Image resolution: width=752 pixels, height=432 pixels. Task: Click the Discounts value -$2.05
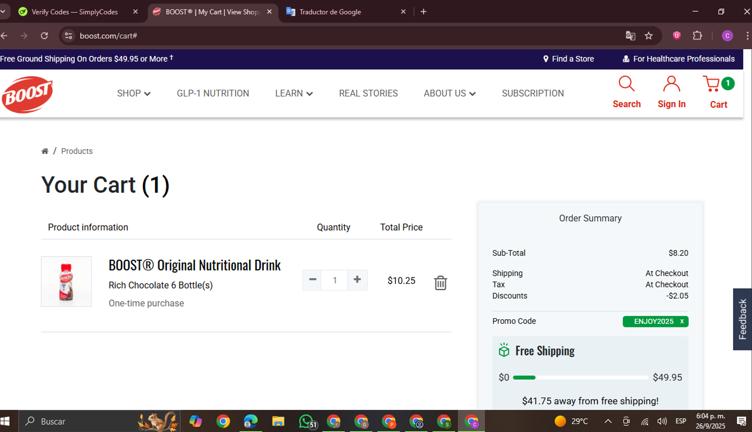click(677, 296)
